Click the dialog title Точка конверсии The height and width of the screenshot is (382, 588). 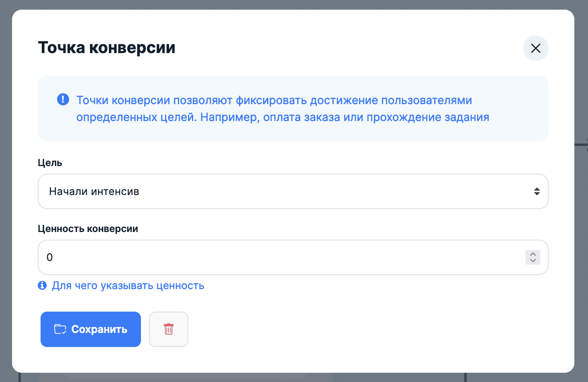pyautogui.click(x=106, y=47)
